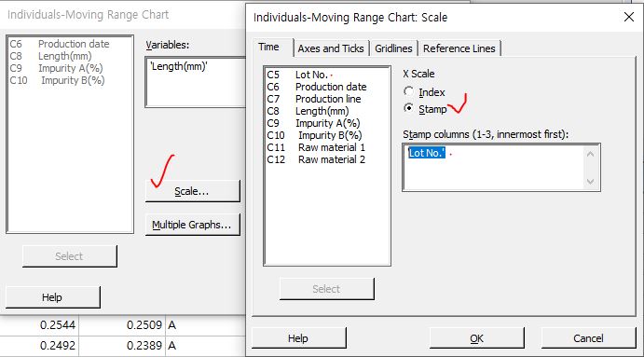Open the Gridlines tab
Screen dimensions: 644x357
click(x=393, y=48)
